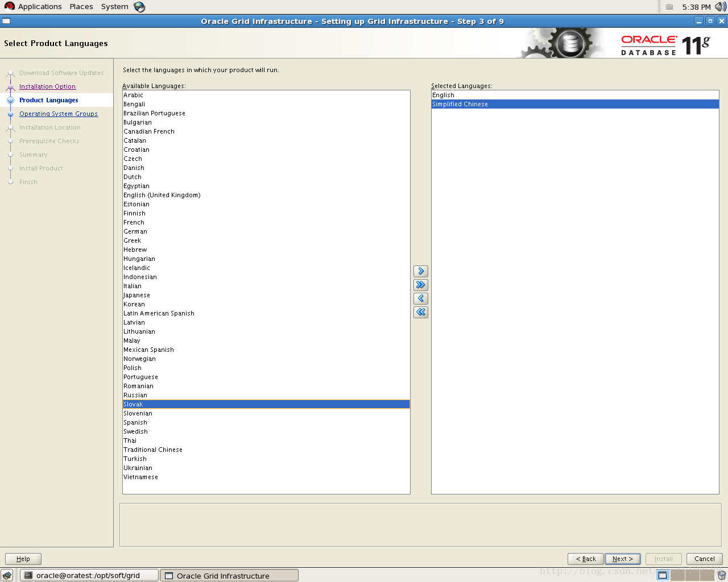Go to Operating System Groups step

pos(59,114)
